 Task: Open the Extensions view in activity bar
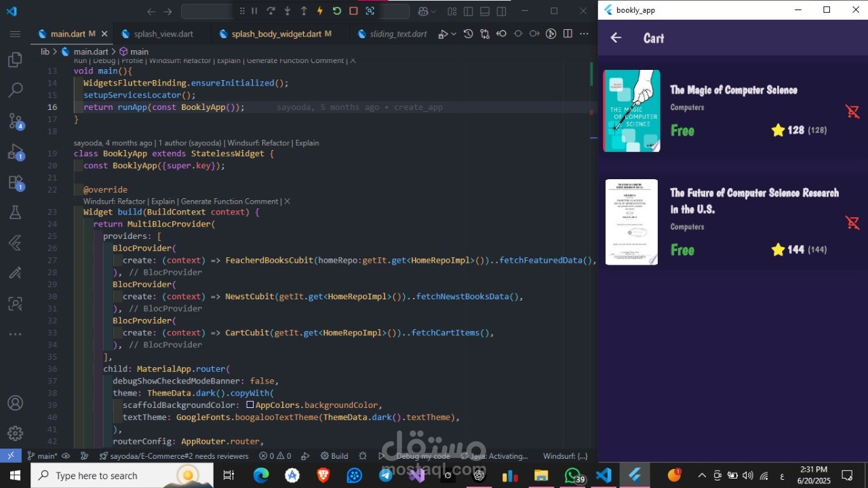tap(15, 182)
